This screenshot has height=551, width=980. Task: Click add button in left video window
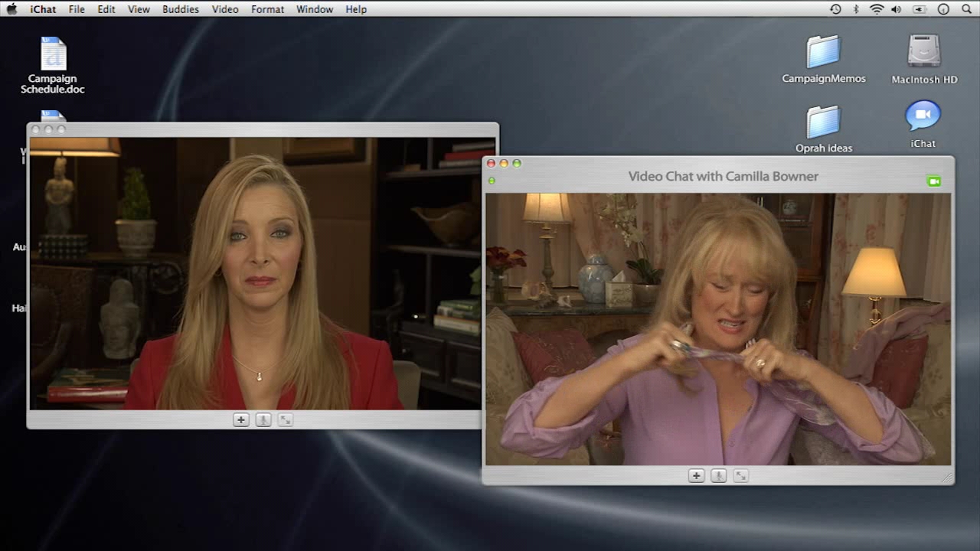coord(241,419)
